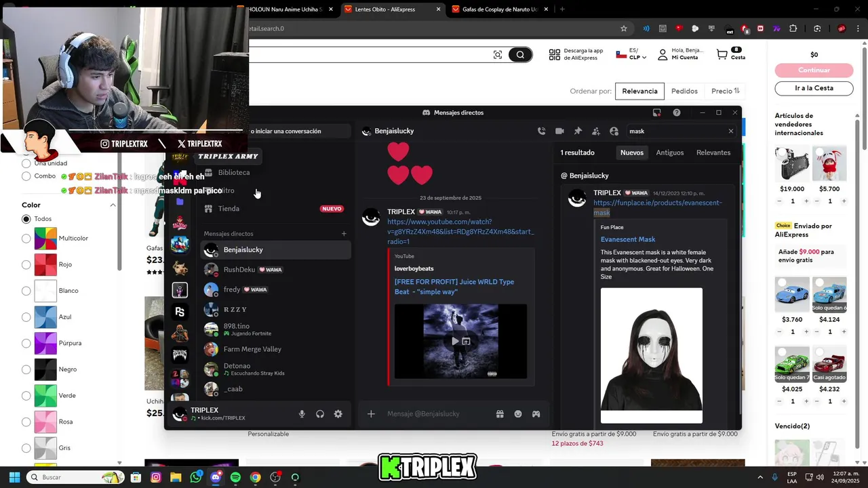Open Discord user settings gear
Screen dimensions: 868x488
[x=338, y=414]
